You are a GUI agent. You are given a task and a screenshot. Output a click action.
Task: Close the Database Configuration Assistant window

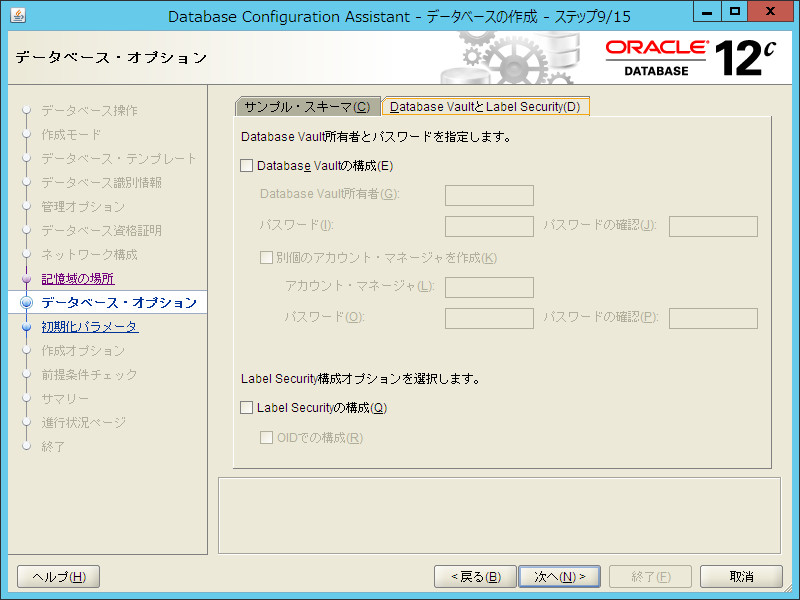point(770,12)
